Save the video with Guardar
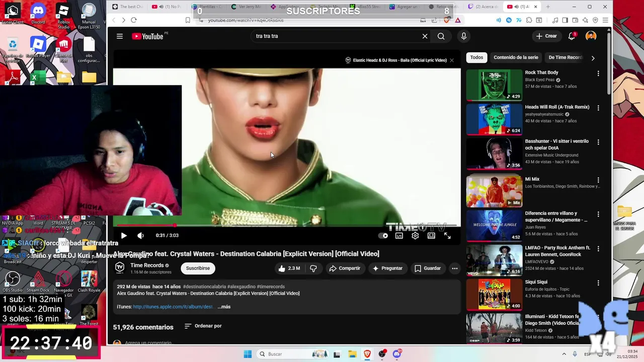The height and width of the screenshot is (362, 644). (x=428, y=268)
